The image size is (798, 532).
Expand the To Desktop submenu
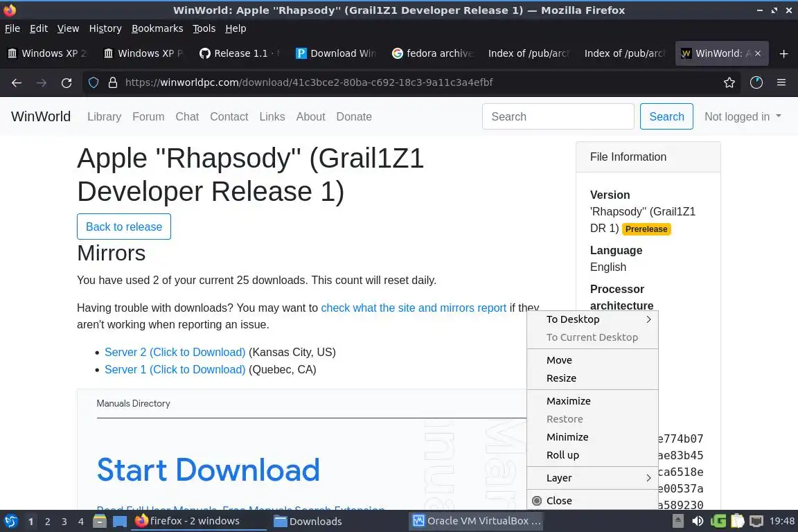coord(592,319)
